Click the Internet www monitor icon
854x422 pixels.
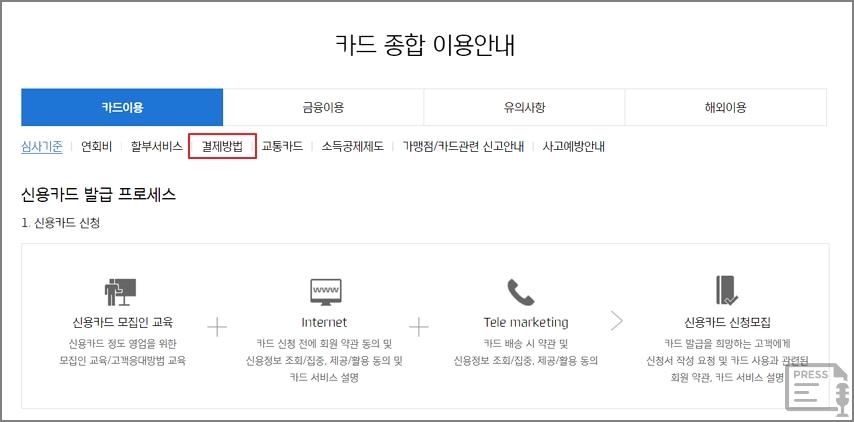point(325,292)
